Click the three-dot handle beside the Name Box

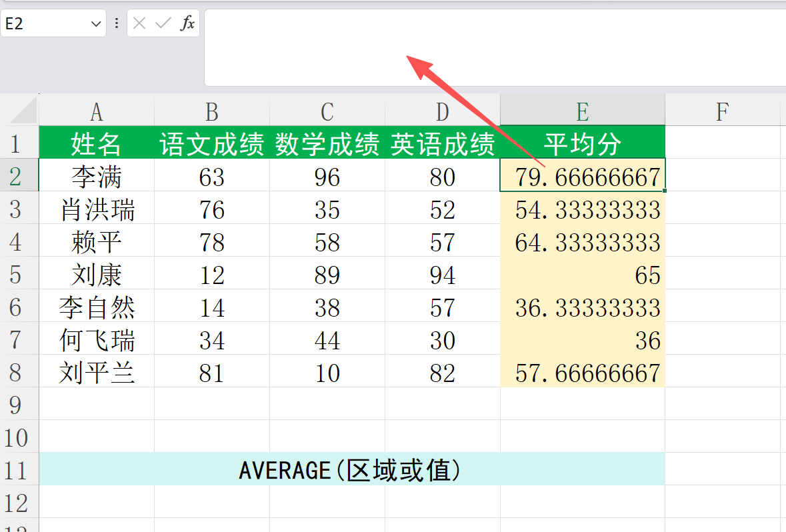click(x=117, y=24)
